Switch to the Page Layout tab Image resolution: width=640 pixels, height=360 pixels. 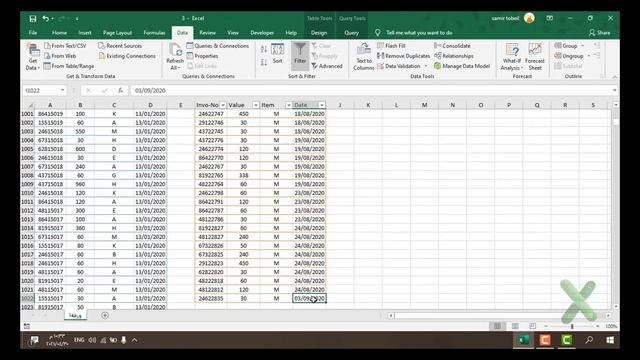[x=118, y=33]
